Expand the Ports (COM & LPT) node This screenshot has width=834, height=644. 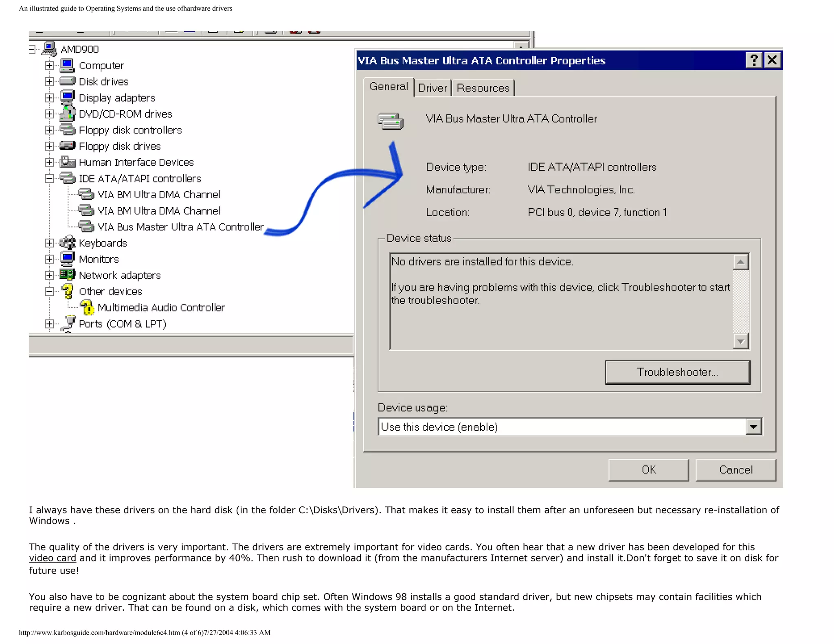click(x=49, y=324)
